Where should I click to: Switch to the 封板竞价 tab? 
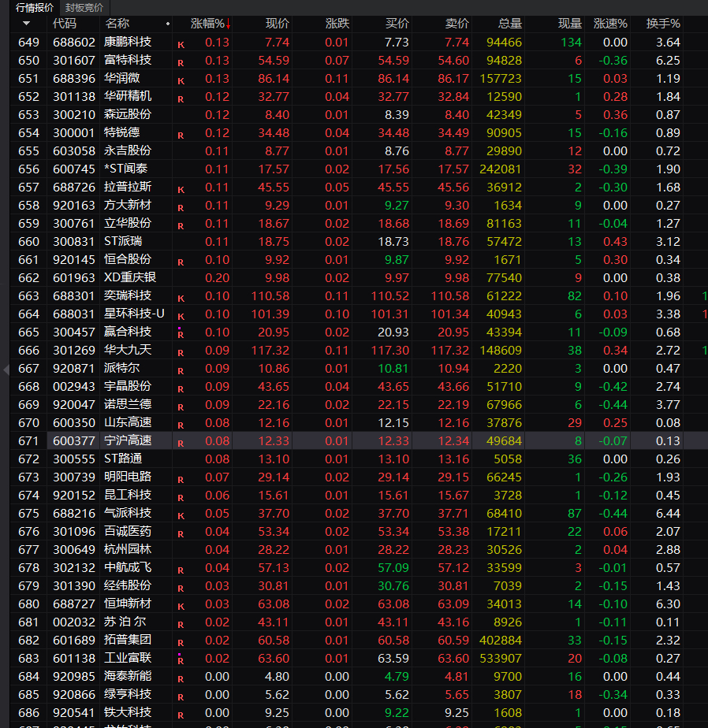[84, 8]
